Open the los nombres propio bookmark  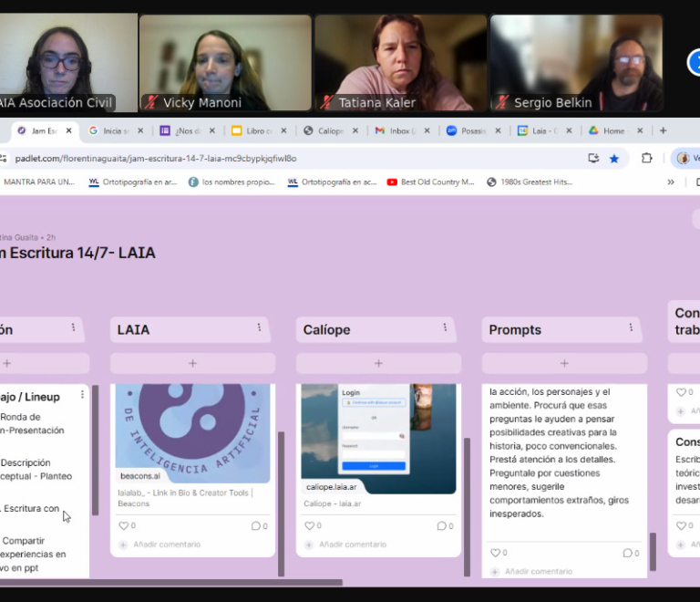(232, 182)
